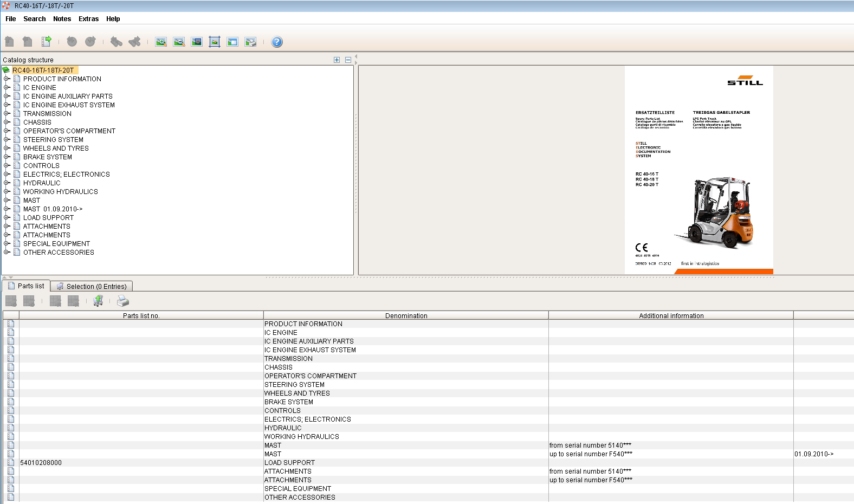Click the expand all plus button in Catalog structure
Viewport: 854px width, 504px height.
pos(337,60)
